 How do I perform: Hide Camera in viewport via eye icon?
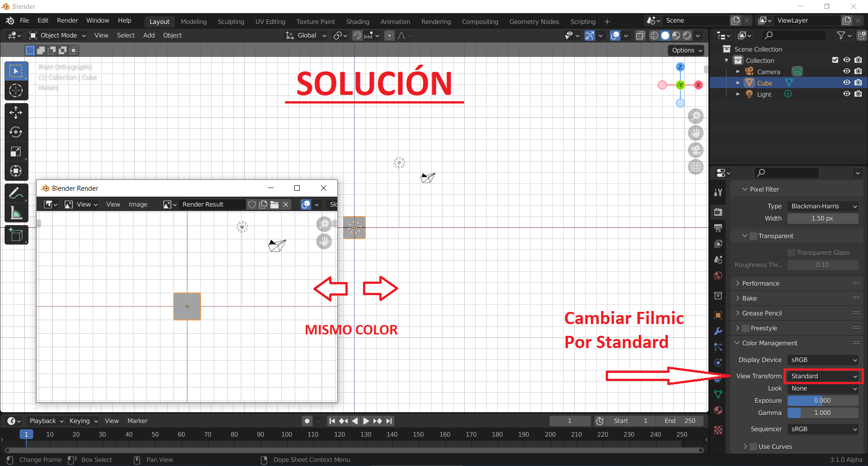846,71
